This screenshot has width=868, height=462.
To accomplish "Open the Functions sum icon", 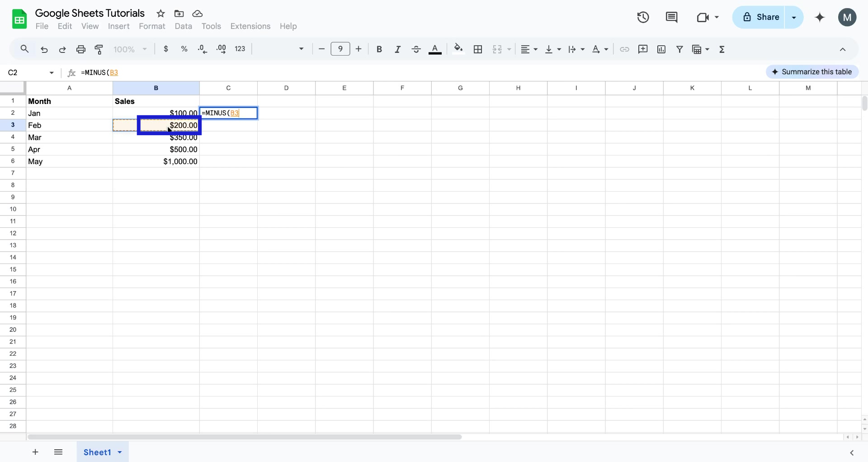I will tap(722, 49).
